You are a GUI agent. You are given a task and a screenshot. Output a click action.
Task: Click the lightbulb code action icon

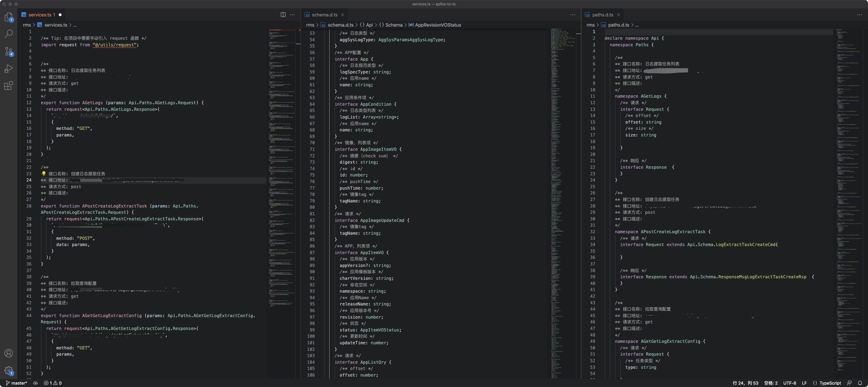pyautogui.click(x=44, y=173)
